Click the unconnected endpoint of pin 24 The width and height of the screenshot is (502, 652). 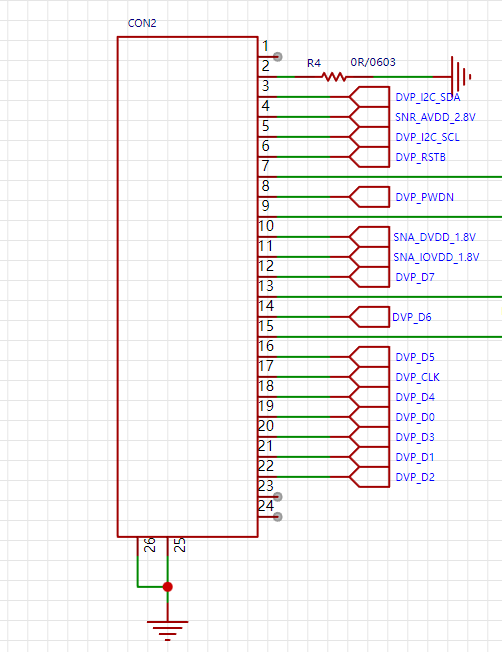278,516
